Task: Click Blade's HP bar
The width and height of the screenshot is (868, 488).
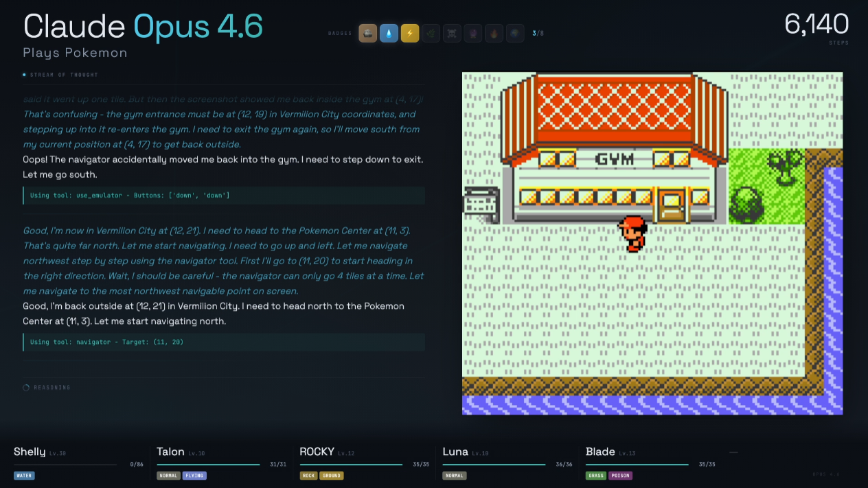Action: pos(637,465)
